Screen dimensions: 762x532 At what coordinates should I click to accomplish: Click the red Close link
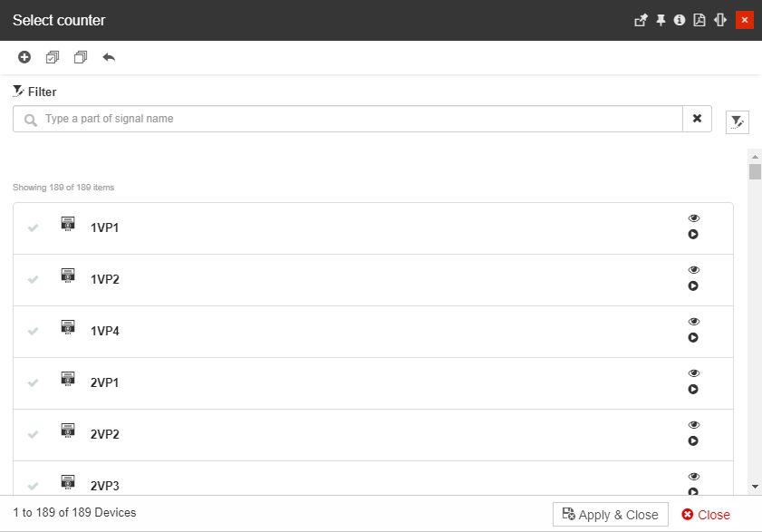[x=706, y=514]
